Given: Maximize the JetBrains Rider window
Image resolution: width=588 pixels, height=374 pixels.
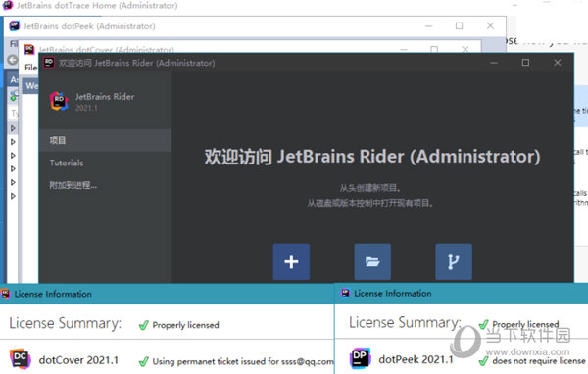Looking at the screenshot, I should pyautogui.click(x=525, y=63).
